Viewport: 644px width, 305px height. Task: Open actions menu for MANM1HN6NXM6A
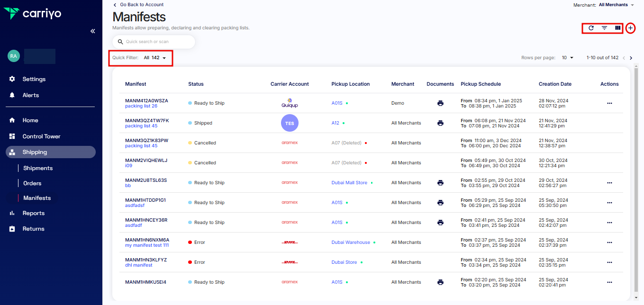click(609, 242)
